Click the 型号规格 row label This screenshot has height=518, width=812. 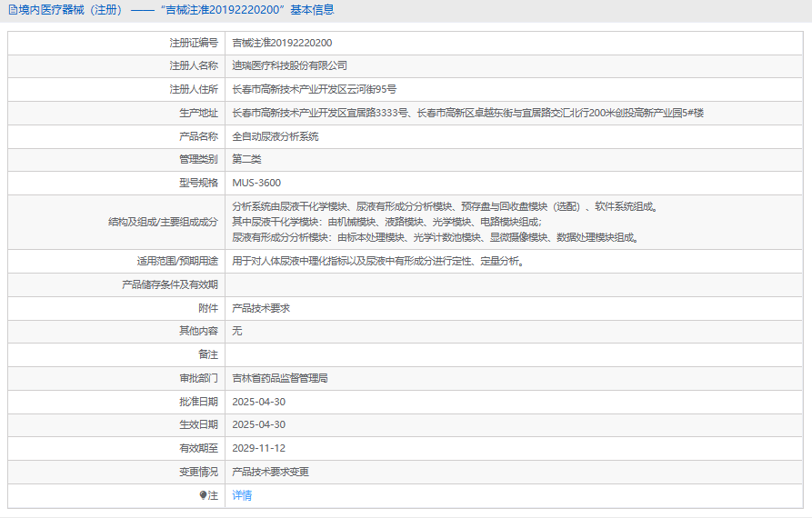point(198,183)
